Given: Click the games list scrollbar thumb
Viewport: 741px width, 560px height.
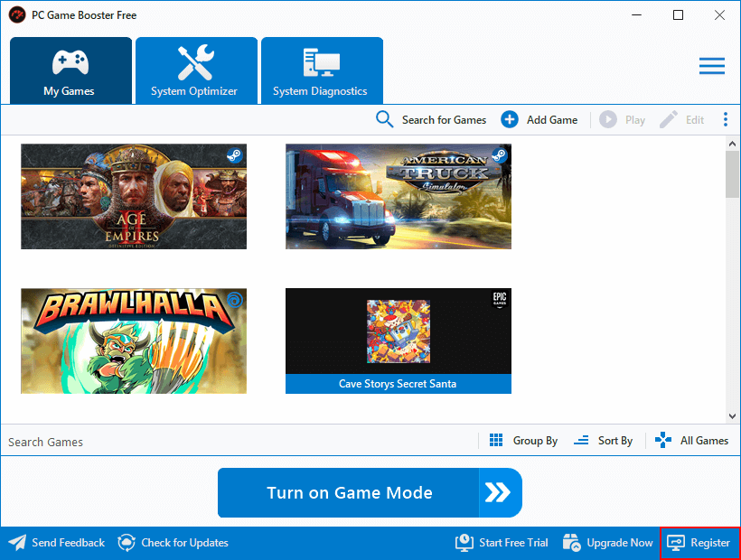Looking at the screenshot, I should [733, 174].
